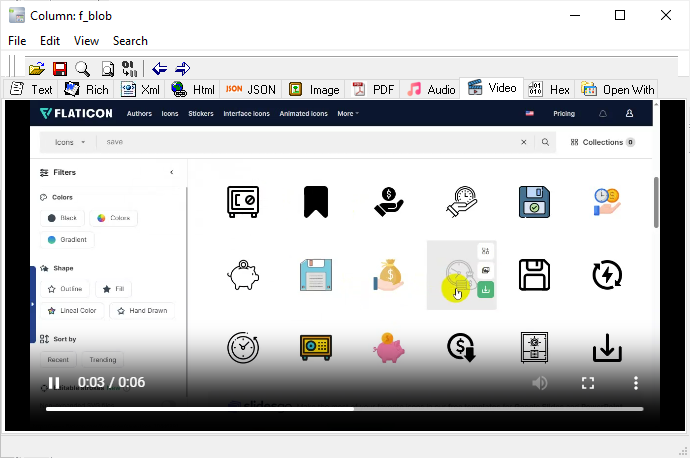Switch to the JSON tab
Viewport: 690px width, 458px height.
[250, 89]
